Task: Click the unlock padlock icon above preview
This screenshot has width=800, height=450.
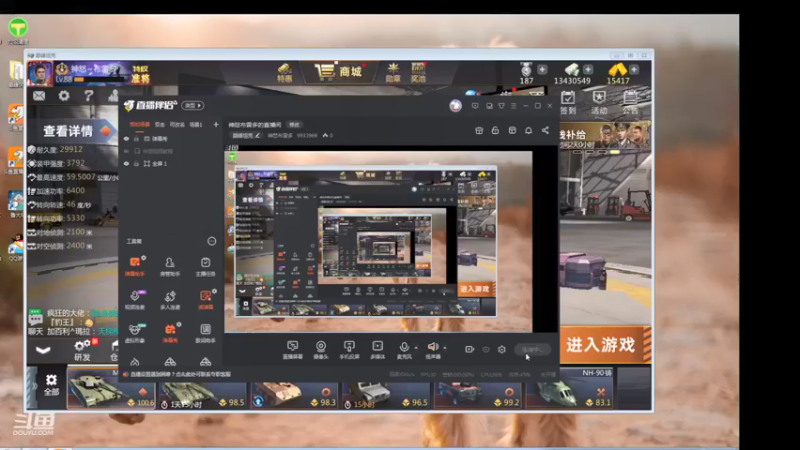Action: [x=495, y=131]
